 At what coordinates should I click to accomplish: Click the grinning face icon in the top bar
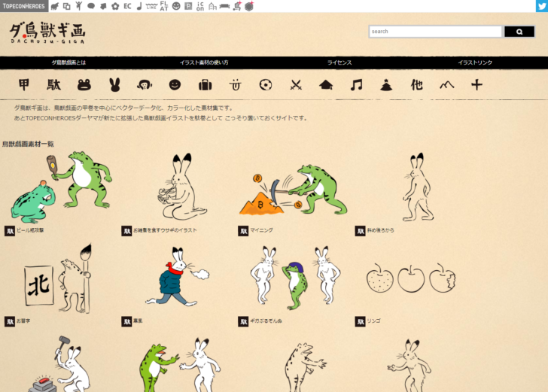pos(176,6)
